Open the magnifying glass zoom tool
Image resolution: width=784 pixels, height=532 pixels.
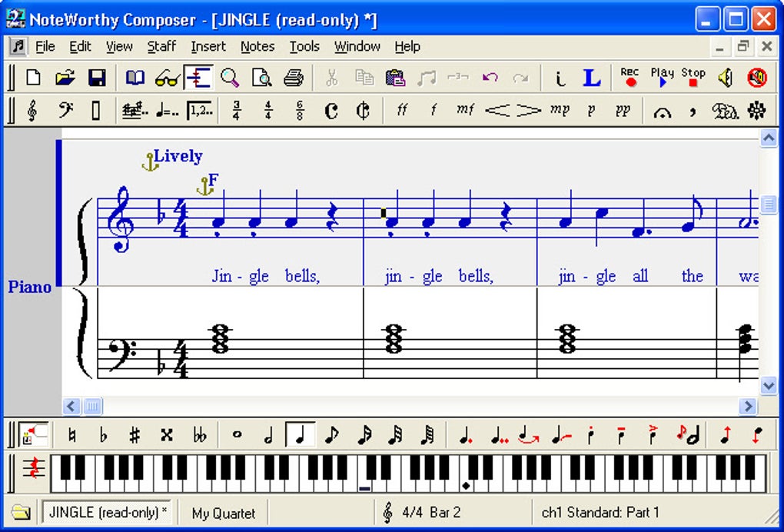(x=230, y=78)
